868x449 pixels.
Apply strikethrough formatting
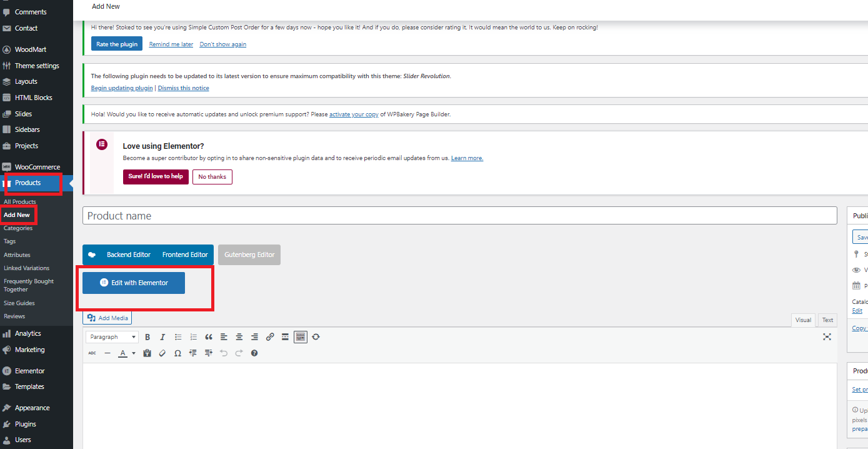pos(92,353)
